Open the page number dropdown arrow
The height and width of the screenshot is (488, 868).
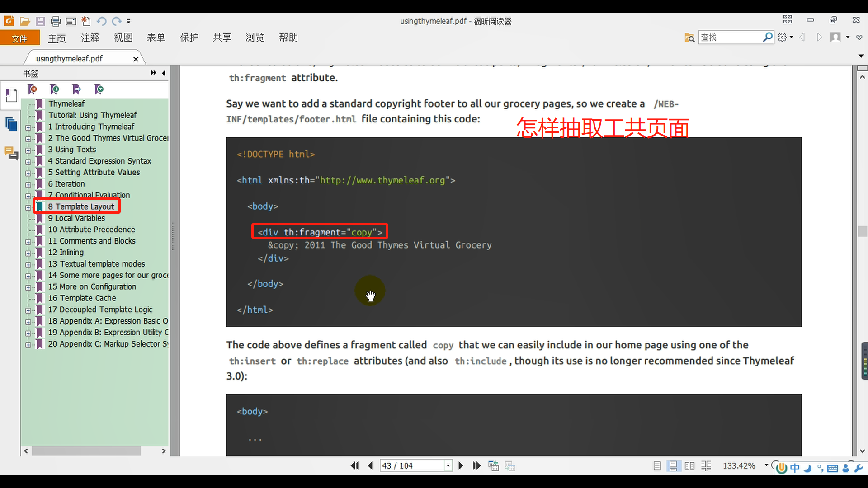(448, 465)
